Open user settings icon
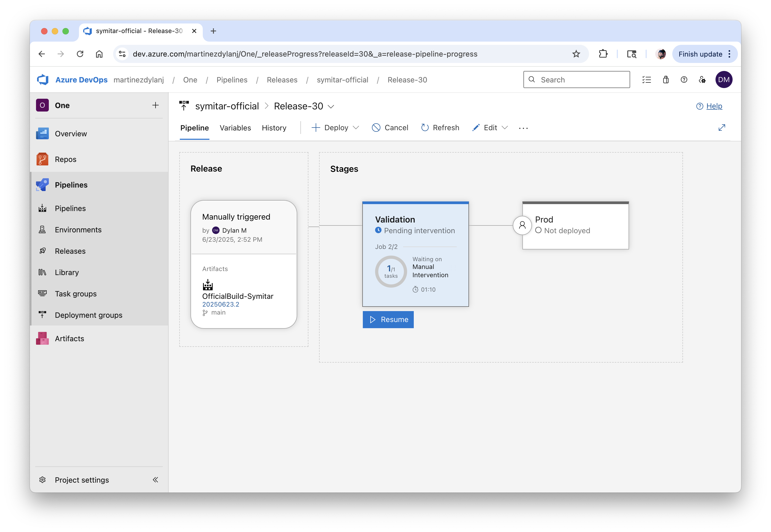Screen dimensions: 771x532 click(x=702, y=80)
